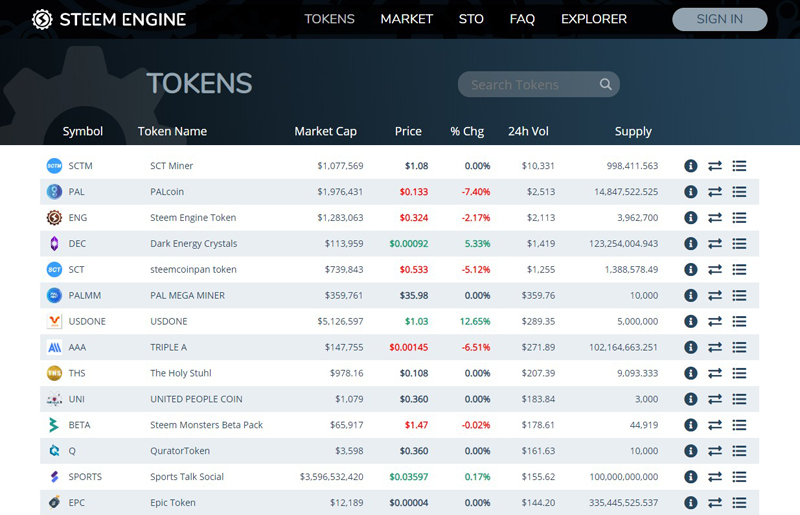800x515 pixels.
Task: Click the Steem Engine logo
Action: [109, 19]
